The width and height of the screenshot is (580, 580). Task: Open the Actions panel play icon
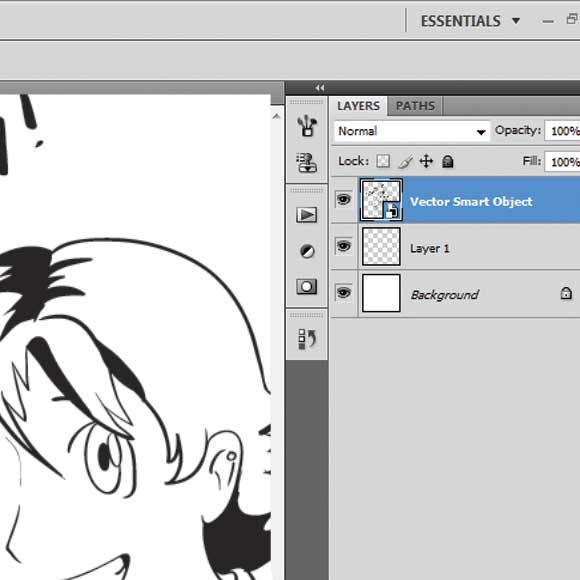point(307,215)
